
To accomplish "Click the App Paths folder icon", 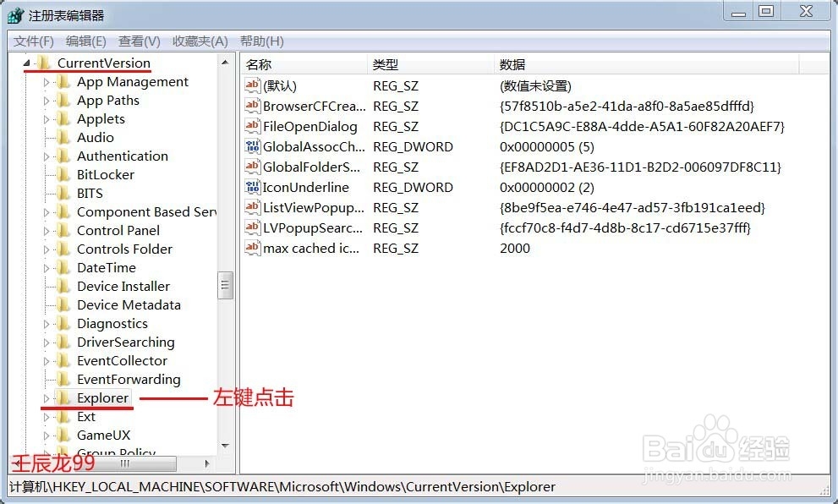I will (63, 101).
